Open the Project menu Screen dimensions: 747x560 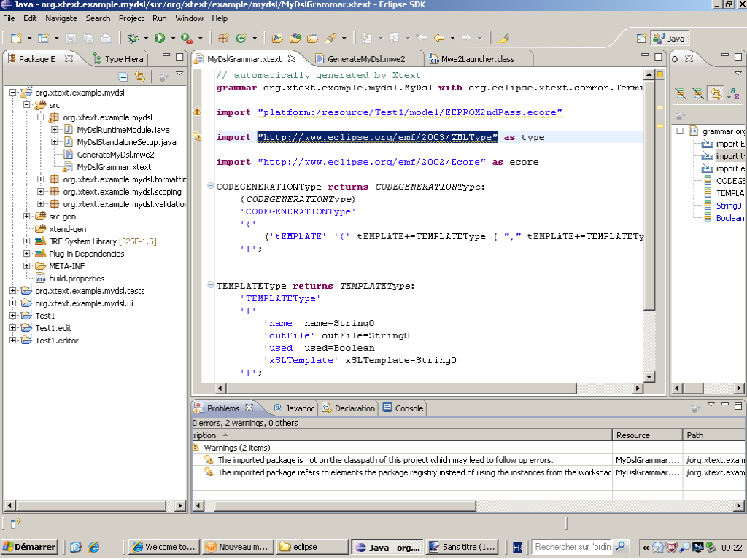pos(131,18)
